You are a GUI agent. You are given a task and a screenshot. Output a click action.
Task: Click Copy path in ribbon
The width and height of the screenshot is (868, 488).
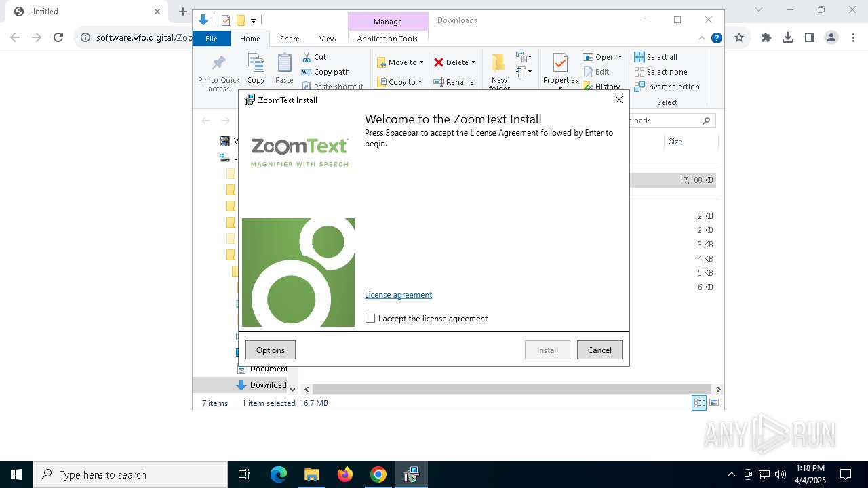coord(325,72)
